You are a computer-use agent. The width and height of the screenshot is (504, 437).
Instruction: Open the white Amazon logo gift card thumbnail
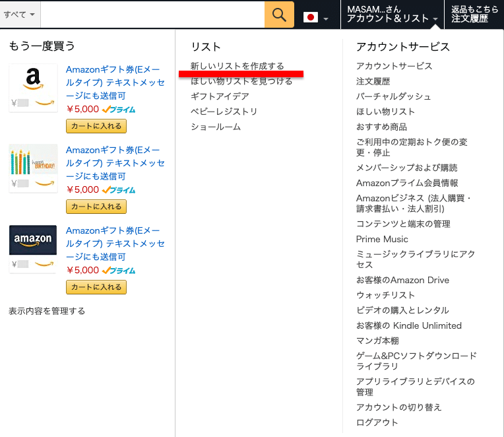pyautogui.click(x=33, y=88)
